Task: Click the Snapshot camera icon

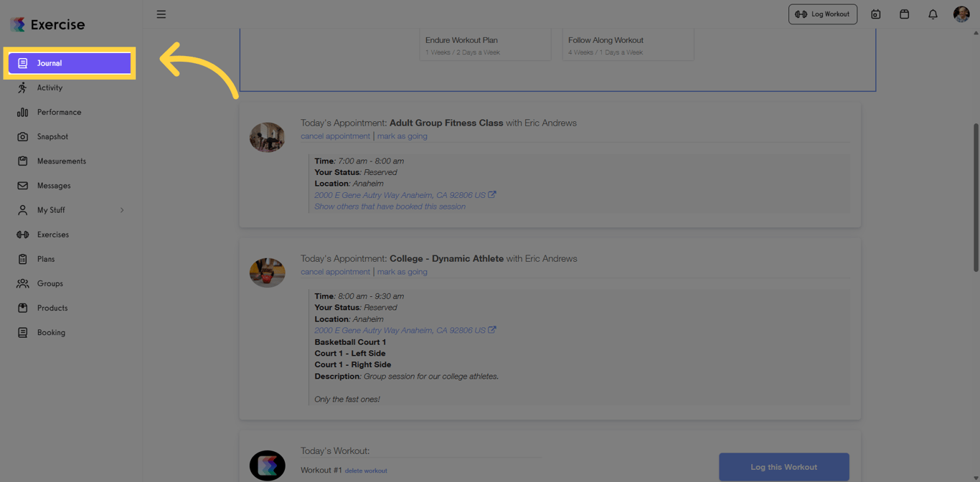Action: pyautogui.click(x=24, y=136)
